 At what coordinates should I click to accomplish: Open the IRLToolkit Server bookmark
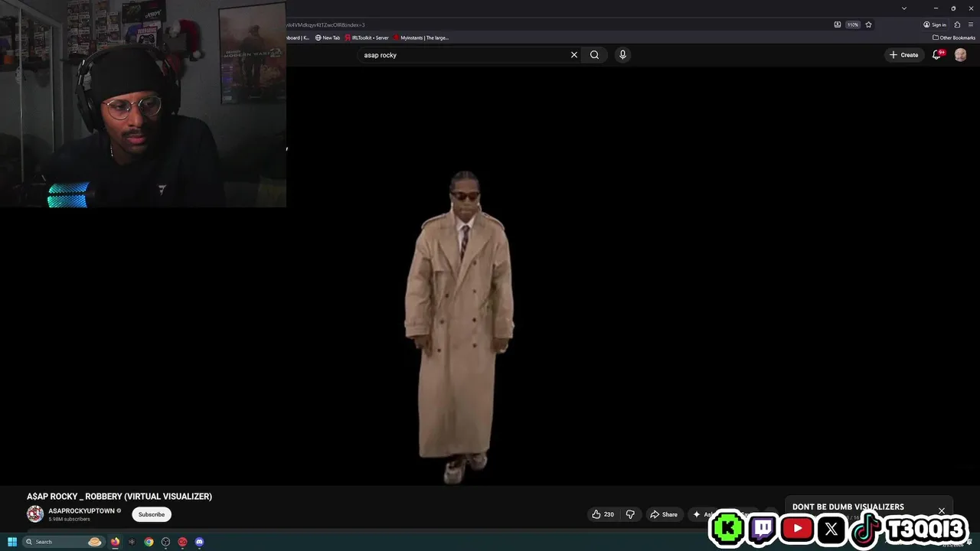(x=367, y=37)
